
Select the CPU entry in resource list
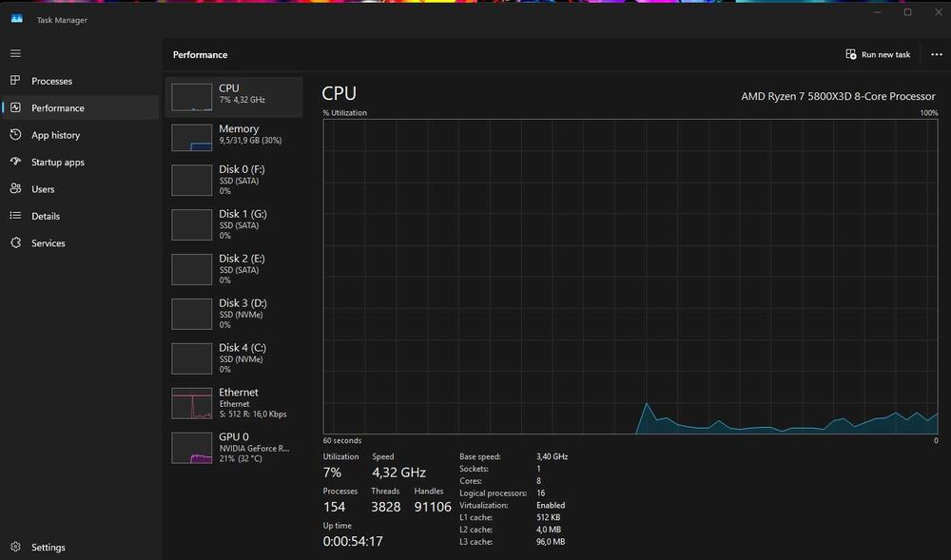pyautogui.click(x=234, y=97)
